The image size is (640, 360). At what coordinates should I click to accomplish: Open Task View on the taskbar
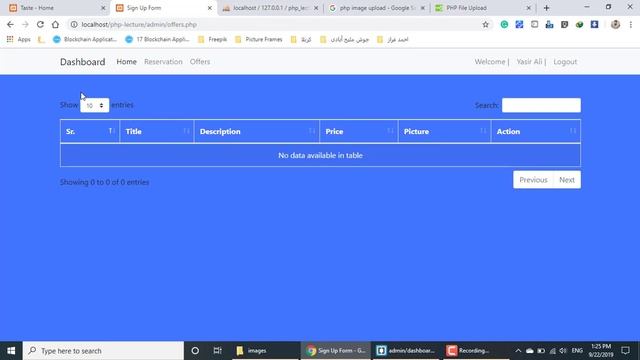(x=218, y=351)
